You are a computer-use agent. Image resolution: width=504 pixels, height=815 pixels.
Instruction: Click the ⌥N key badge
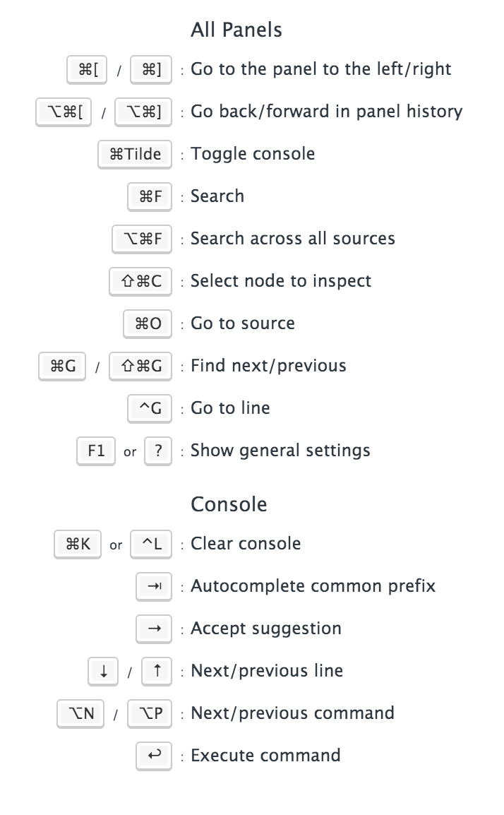point(81,713)
